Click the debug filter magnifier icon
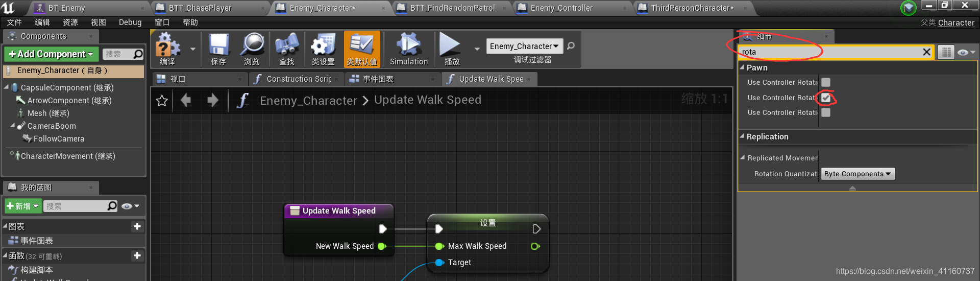Image resolution: width=980 pixels, height=281 pixels. (x=571, y=46)
